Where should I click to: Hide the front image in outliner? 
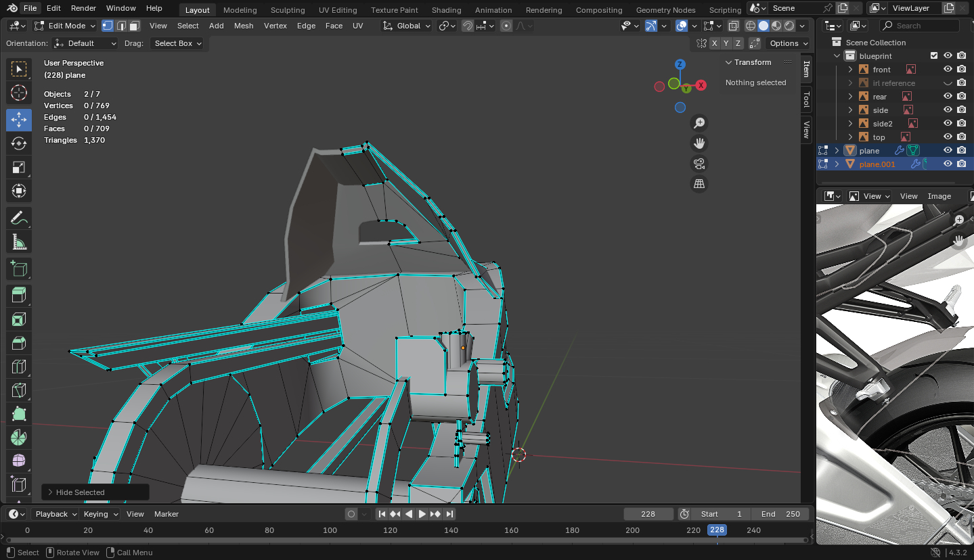948,70
